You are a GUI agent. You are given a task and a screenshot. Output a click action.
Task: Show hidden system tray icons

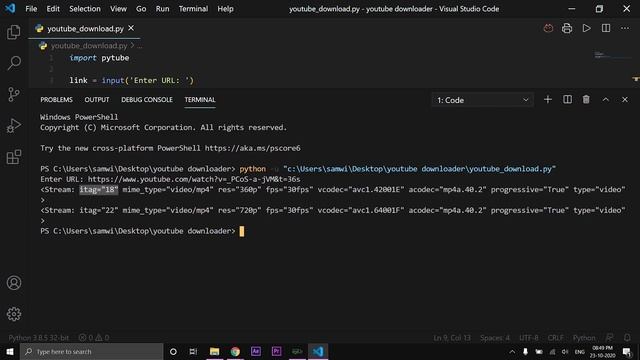pos(512,351)
